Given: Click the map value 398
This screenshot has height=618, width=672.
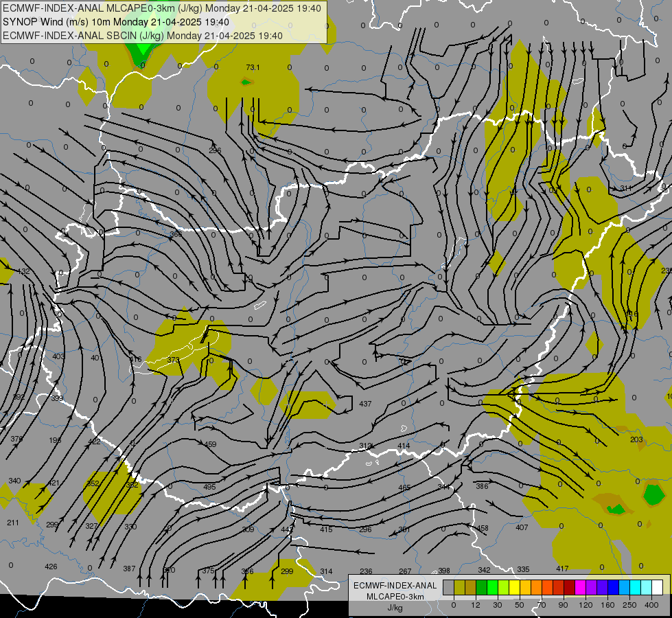Looking at the screenshot, I should point(444,571).
